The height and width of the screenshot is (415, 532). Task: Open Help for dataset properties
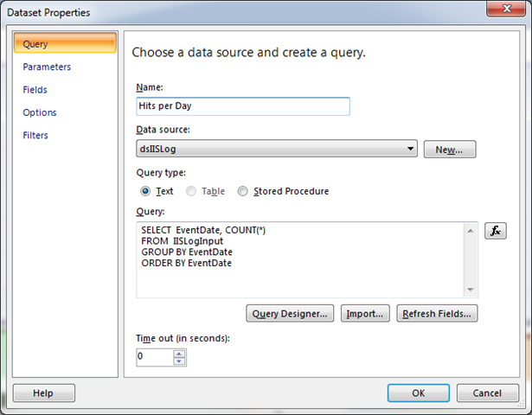[44, 393]
